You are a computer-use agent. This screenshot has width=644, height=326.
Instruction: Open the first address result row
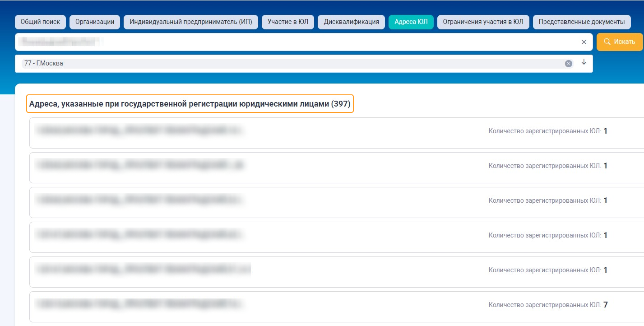337,133
